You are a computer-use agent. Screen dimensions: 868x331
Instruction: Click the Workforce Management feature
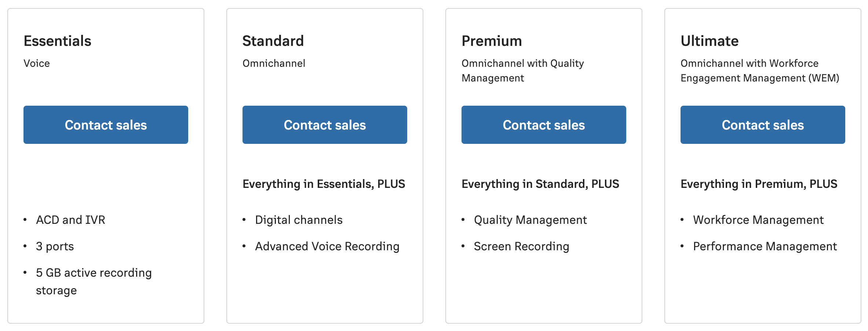coord(758,220)
